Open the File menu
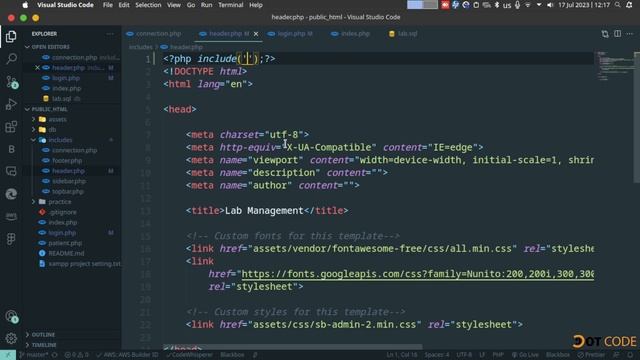The width and height of the screenshot is (640, 360). [x=108, y=5]
